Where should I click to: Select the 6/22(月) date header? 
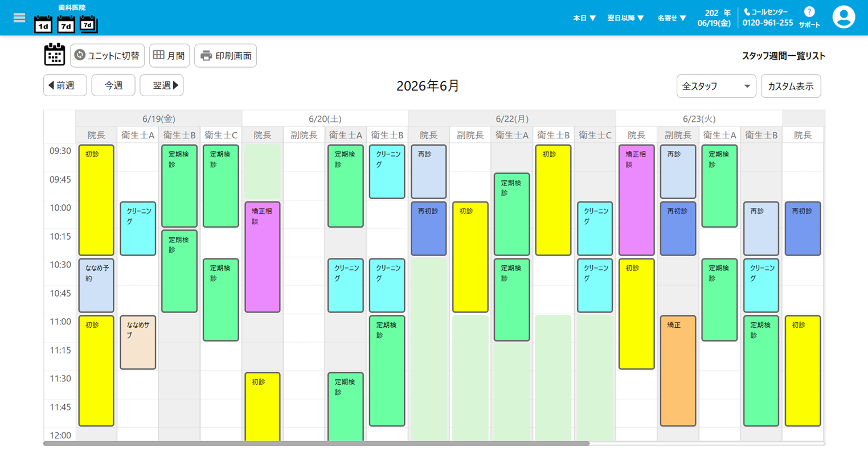click(512, 118)
